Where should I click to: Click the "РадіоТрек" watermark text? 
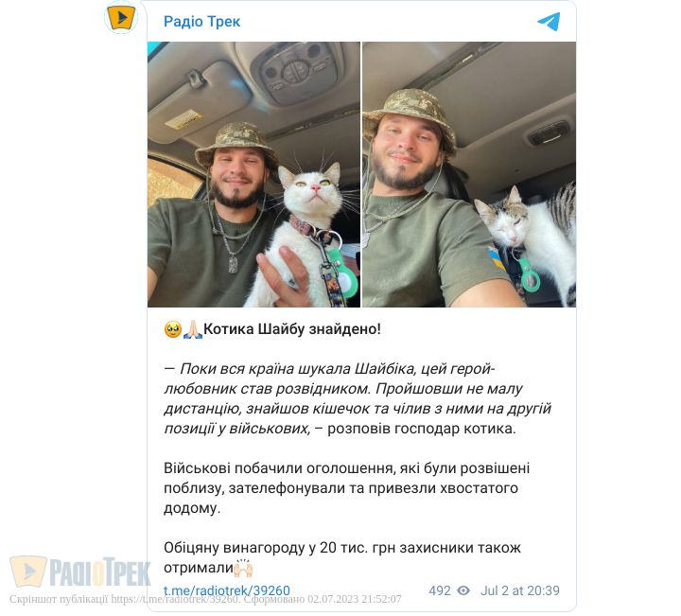(x=99, y=572)
